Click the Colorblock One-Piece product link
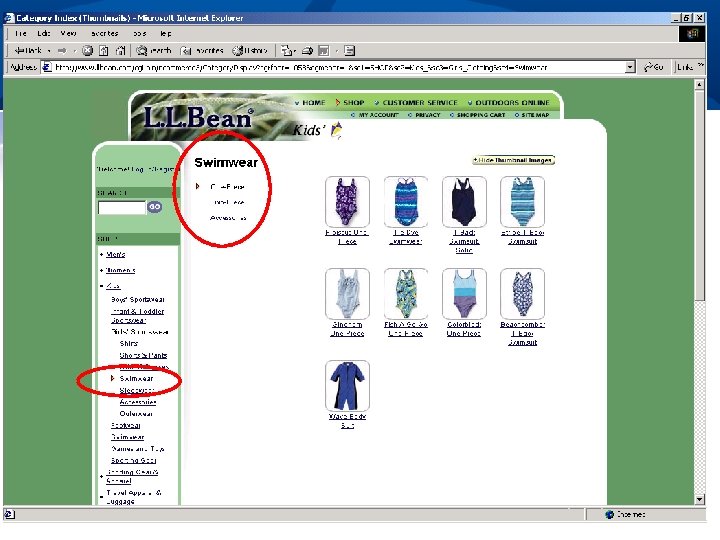Viewport: 720px width, 540px height. click(x=464, y=329)
